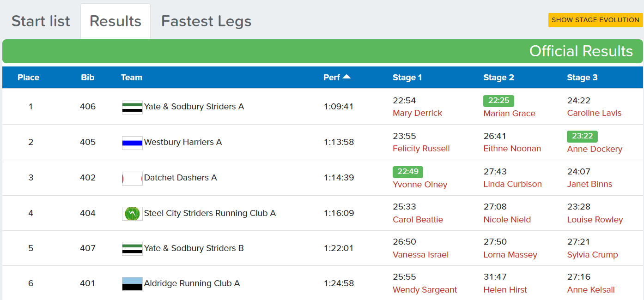Image resolution: width=644 pixels, height=300 pixels.
Task: Click Anne Dockery's name in Stage 3
Action: [x=595, y=150]
